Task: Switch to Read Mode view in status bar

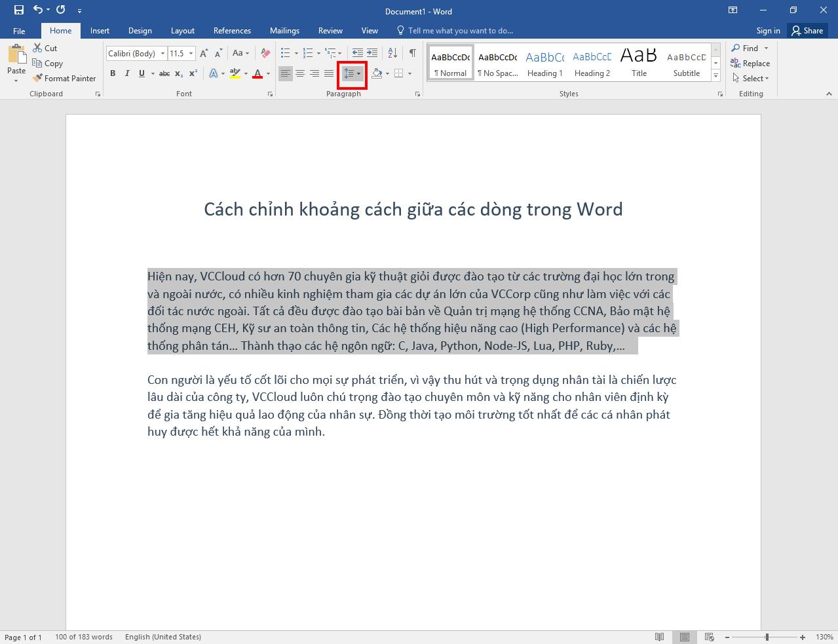Action: [x=660, y=637]
